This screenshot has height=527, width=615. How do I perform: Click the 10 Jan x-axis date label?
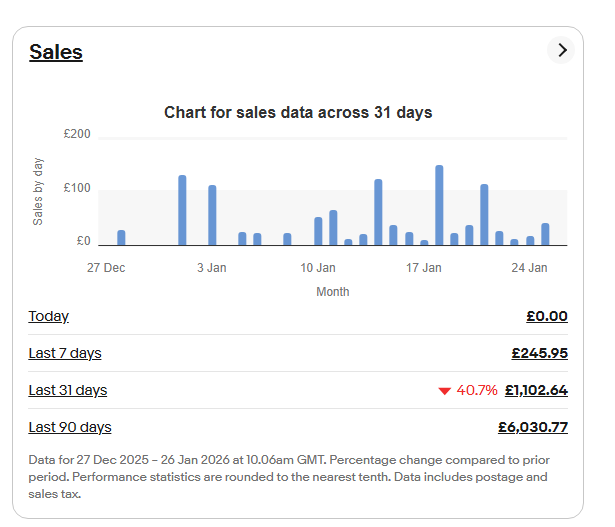click(318, 268)
